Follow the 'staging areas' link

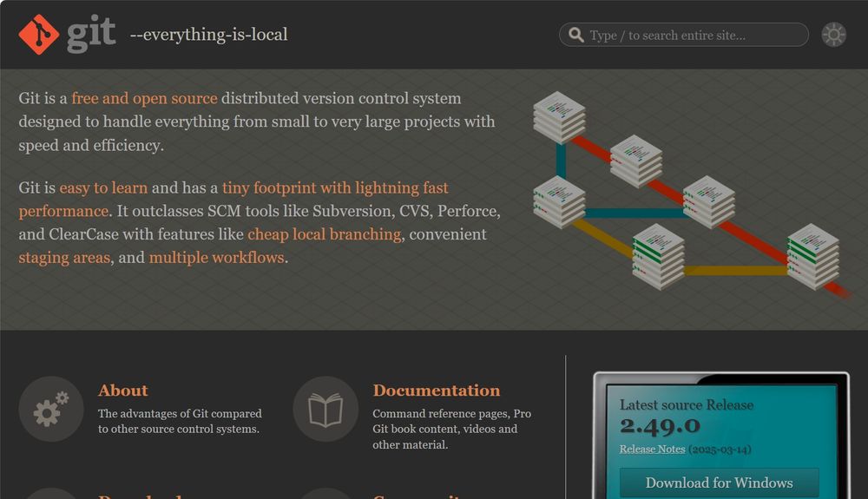[x=64, y=258]
